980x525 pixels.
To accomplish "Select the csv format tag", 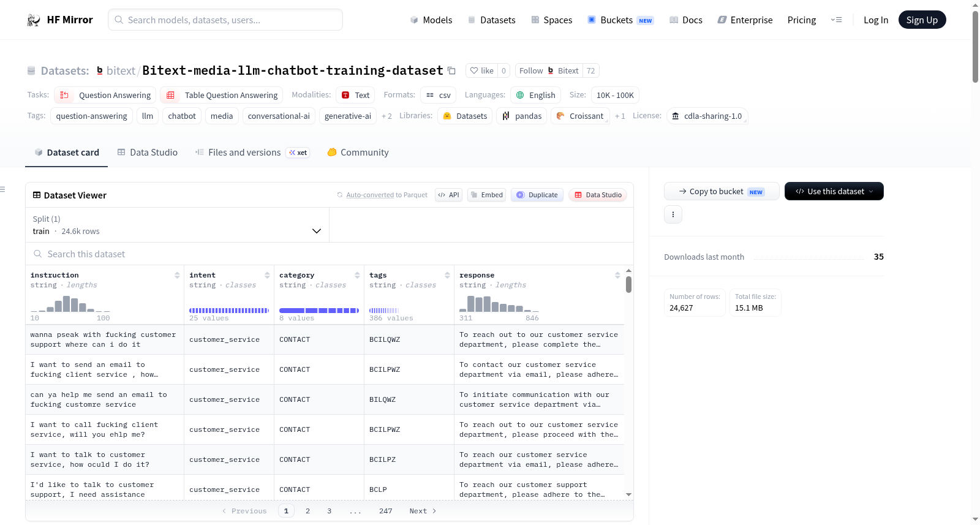I will click(439, 95).
